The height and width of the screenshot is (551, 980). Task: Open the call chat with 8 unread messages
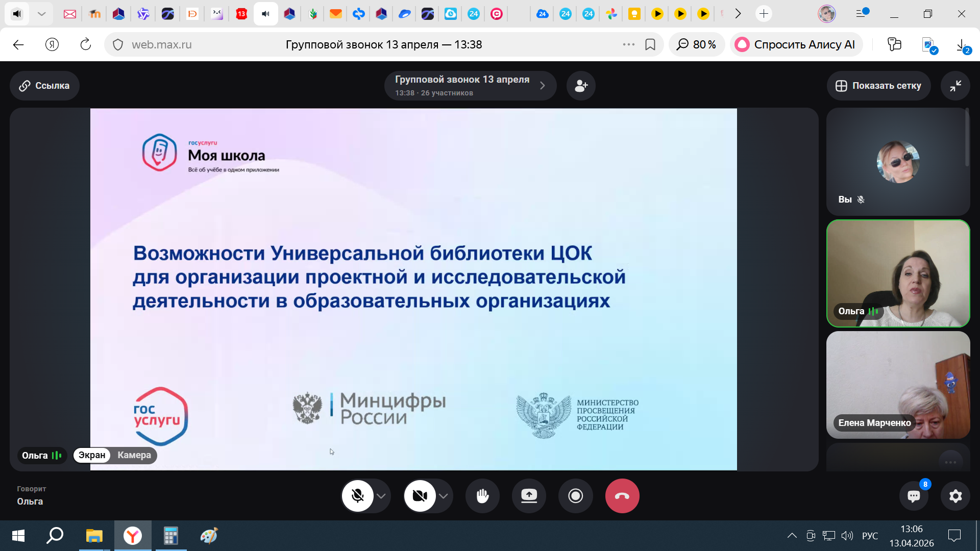tap(914, 495)
